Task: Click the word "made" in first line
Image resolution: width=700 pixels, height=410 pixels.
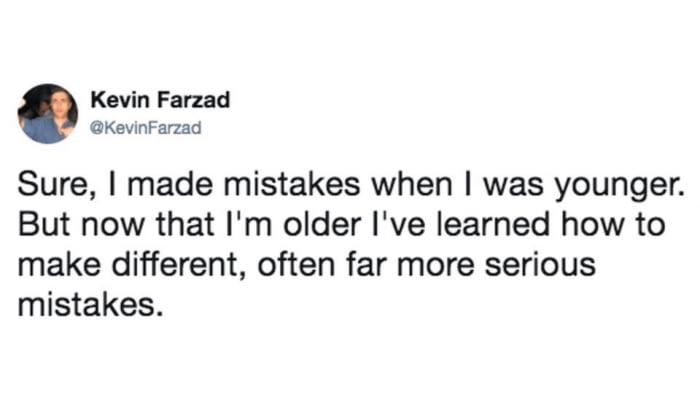Action: pos(170,184)
